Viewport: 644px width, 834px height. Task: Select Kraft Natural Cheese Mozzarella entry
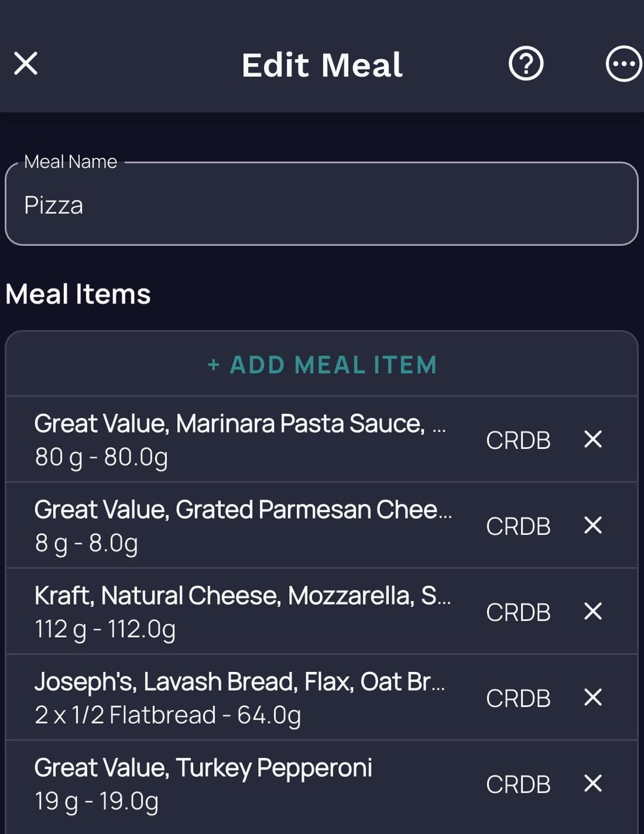pyautogui.click(x=239, y=611)
